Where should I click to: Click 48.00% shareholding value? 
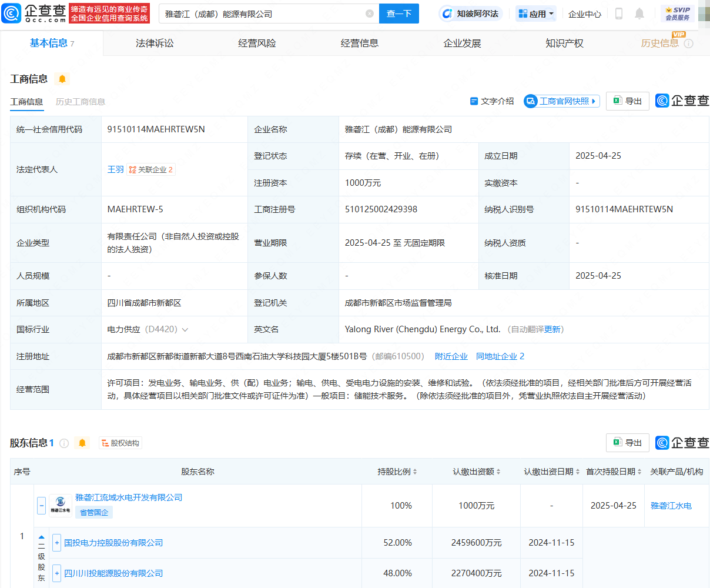pos(397,573)
